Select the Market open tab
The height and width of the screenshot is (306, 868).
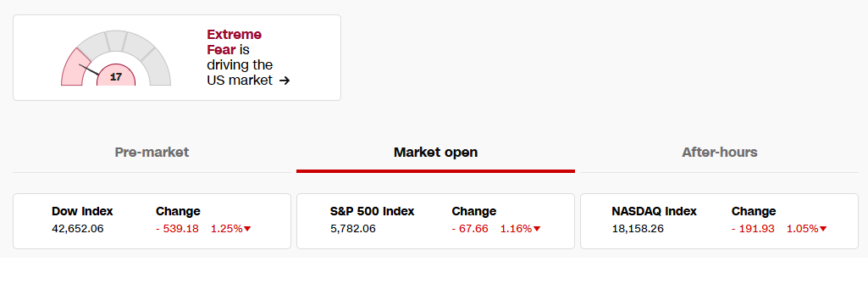[435, 153]
